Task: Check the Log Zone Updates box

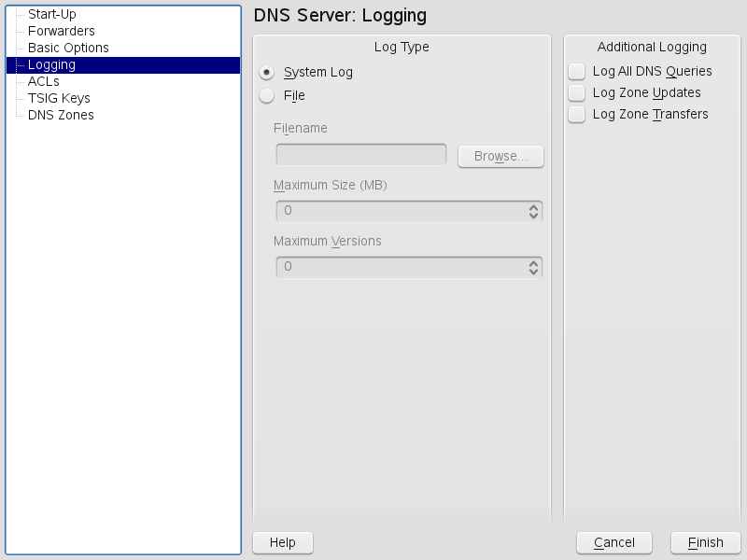Action: point(577,93)
